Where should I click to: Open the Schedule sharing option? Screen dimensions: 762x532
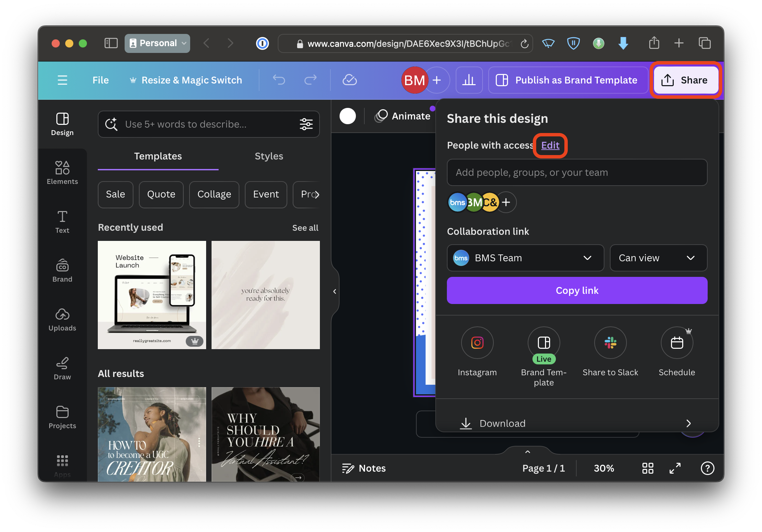click(677, 343)
